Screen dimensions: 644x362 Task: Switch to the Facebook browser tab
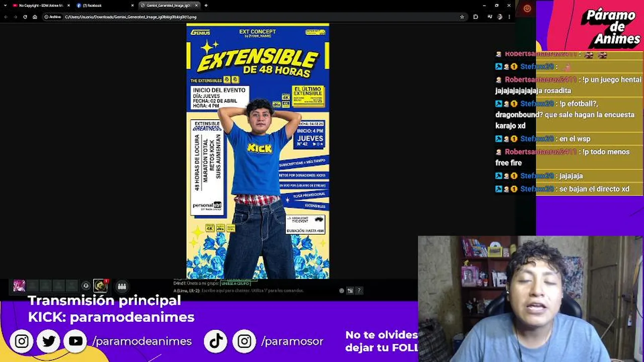tap(105, 6)
